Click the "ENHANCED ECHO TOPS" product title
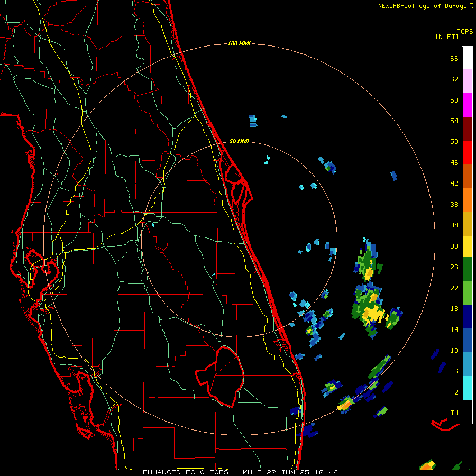The width and height of the screenshot is (476, 476). coord(186,472)
